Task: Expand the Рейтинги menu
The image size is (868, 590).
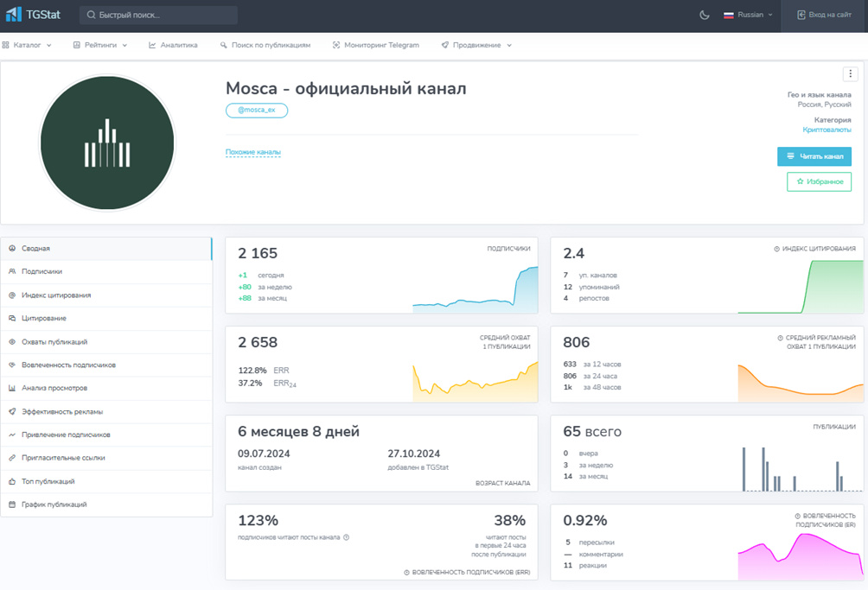Action: 100,45
